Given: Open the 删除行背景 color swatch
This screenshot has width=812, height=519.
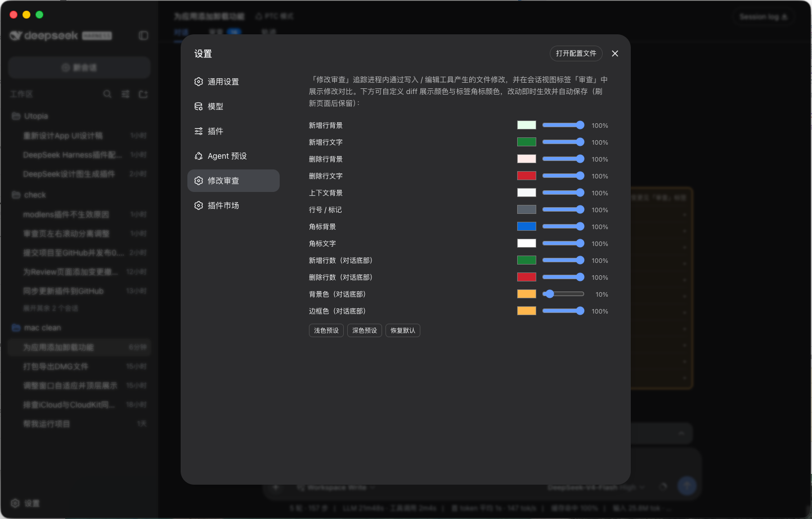Looking at the screenshot, I should tap(527, 159).
